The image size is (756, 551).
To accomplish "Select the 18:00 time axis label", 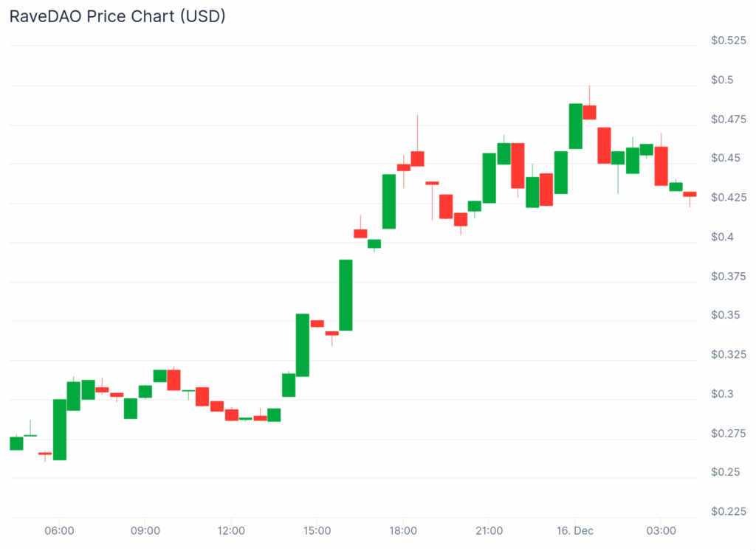I will pos(403,531).
